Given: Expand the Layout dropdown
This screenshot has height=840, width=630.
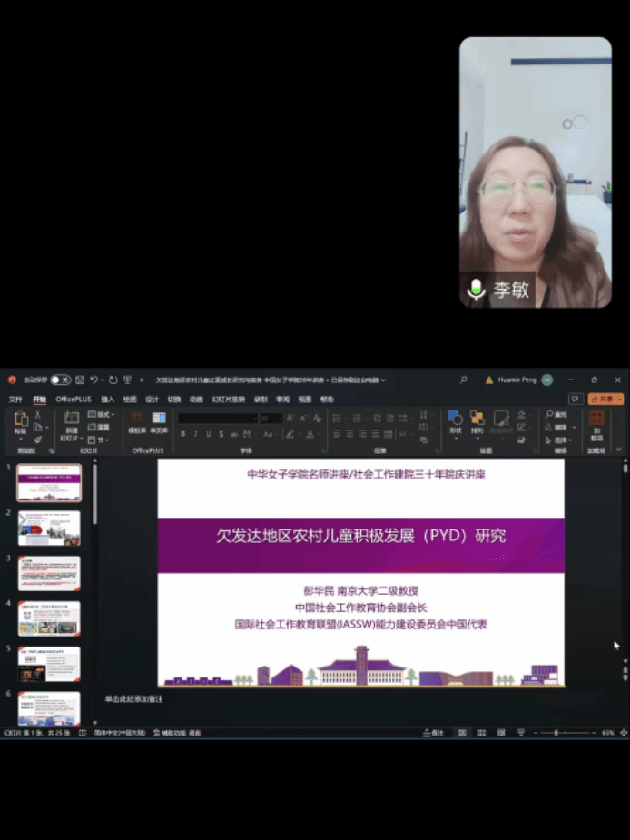Looking at the screenshot, I should [105, 415].
